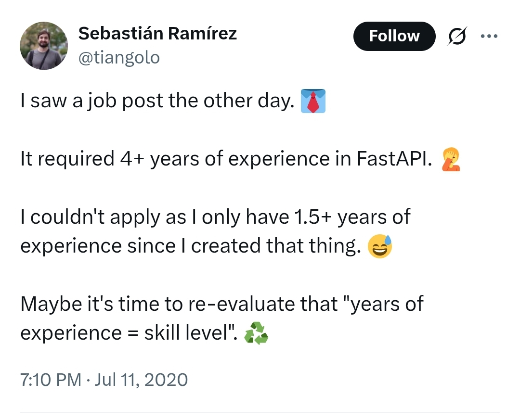This screenshot has height=420, width=520.
Task: Click the sweat-smile grinning emoji
Action: tap(380, 246)
